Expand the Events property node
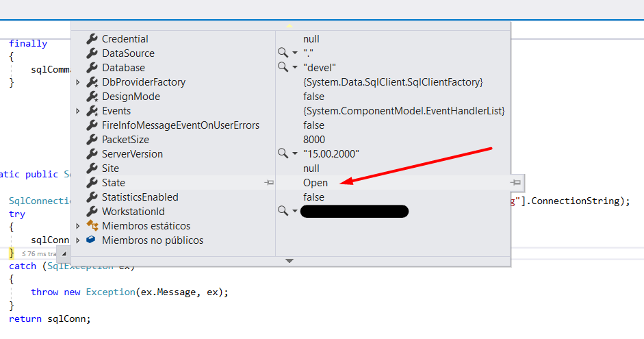 tap(78, 111)
